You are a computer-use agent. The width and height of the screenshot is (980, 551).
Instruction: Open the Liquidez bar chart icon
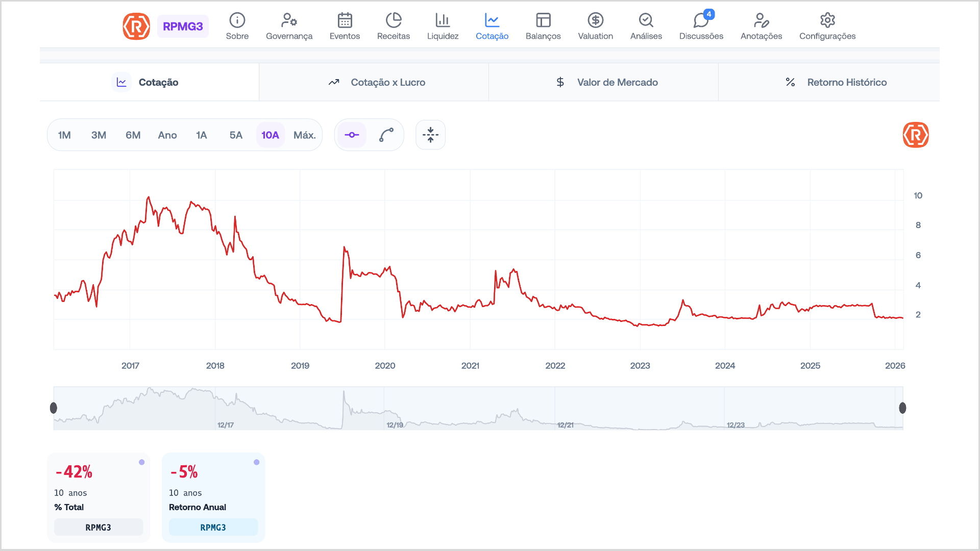click(x=443, y=20)
